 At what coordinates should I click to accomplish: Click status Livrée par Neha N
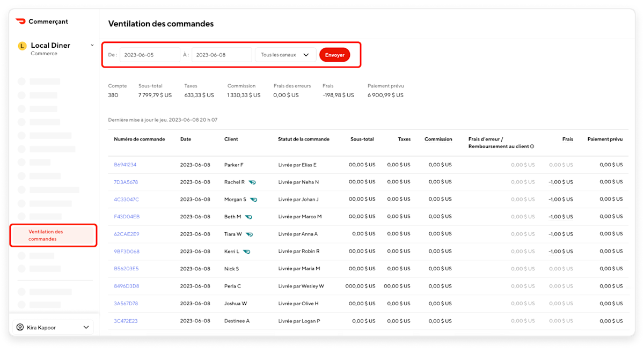[x=298, y=182]
